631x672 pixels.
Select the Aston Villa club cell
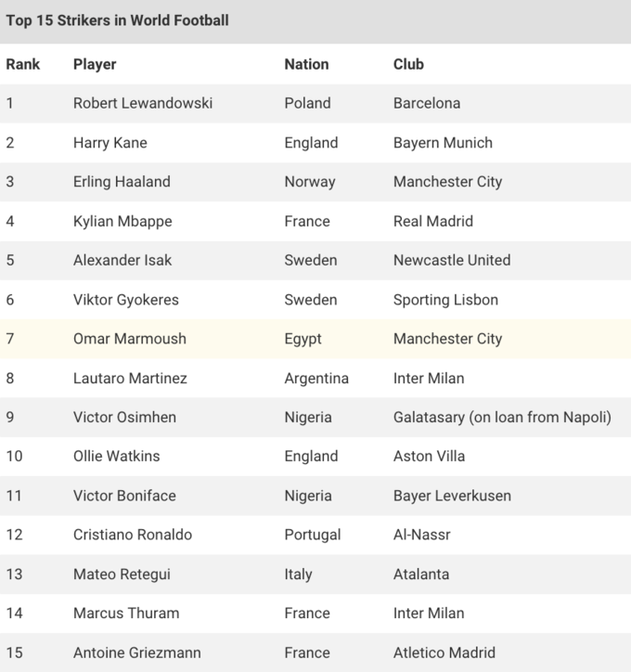pos(429,456)
